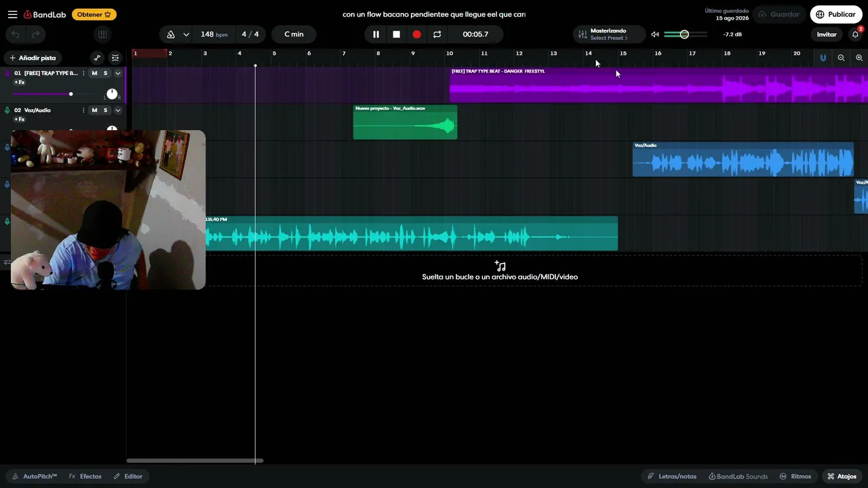Pause playback
This screenshot has height=488, width=868.
(376, 35)
